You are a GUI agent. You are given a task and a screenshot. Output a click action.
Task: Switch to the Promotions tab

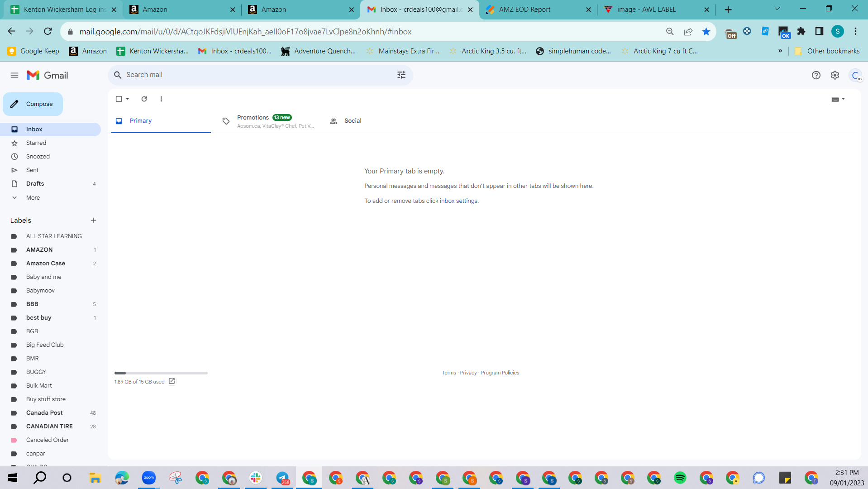click(269, 121)
